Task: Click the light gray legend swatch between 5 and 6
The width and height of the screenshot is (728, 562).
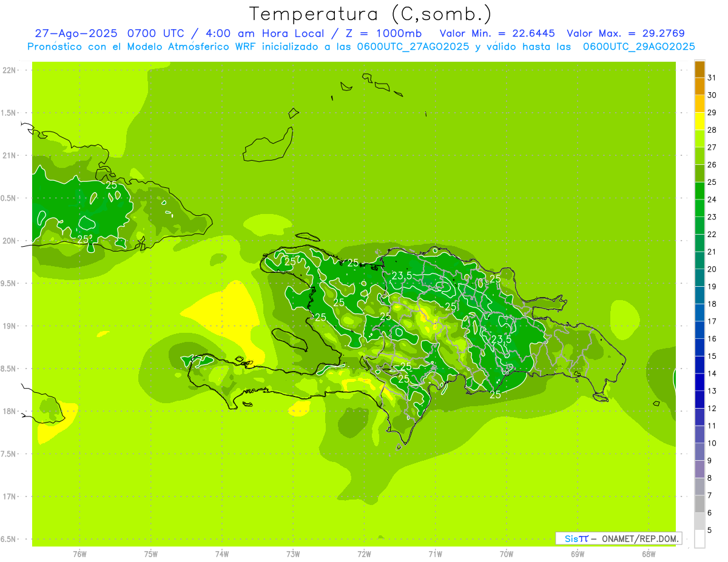Action: pyautogui.click(x=699, y=521)
